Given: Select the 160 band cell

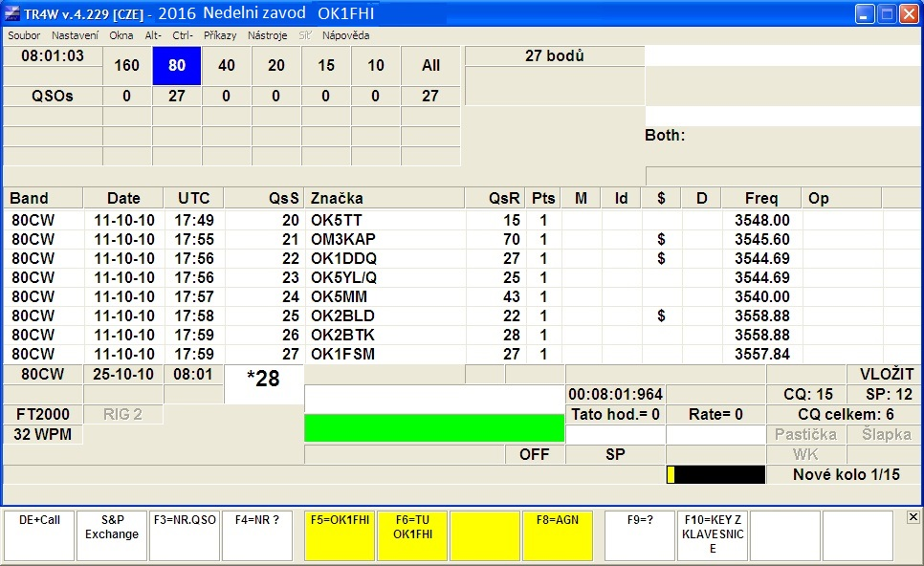Looking at the screenshot, I should [x=126, y=65].
